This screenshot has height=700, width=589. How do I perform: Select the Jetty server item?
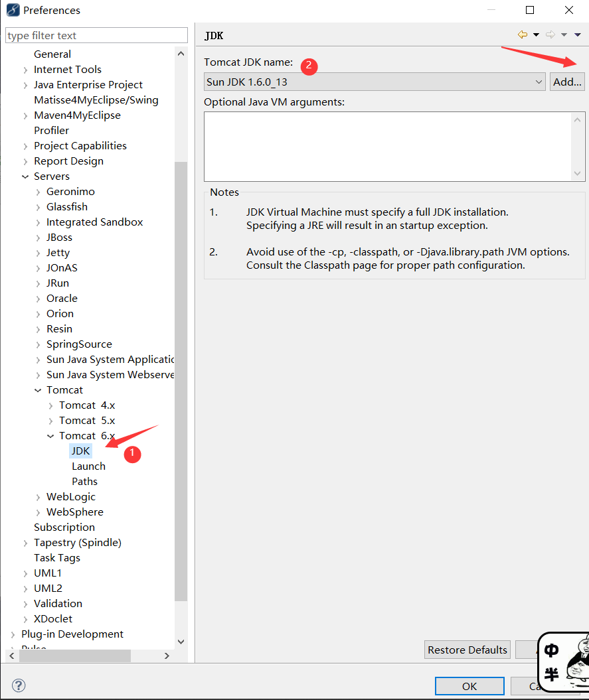pos(58,253)
